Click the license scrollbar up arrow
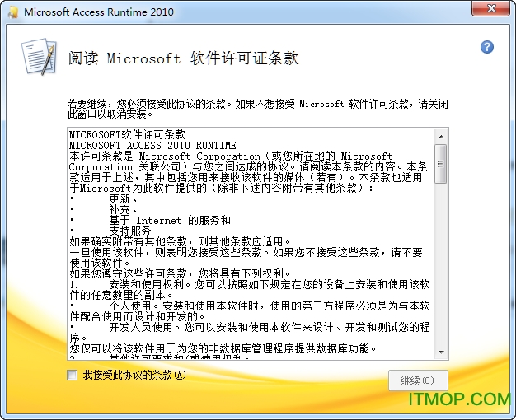This screenshot has width=516, height=420. pyautogui.click(x=441, y=136)
